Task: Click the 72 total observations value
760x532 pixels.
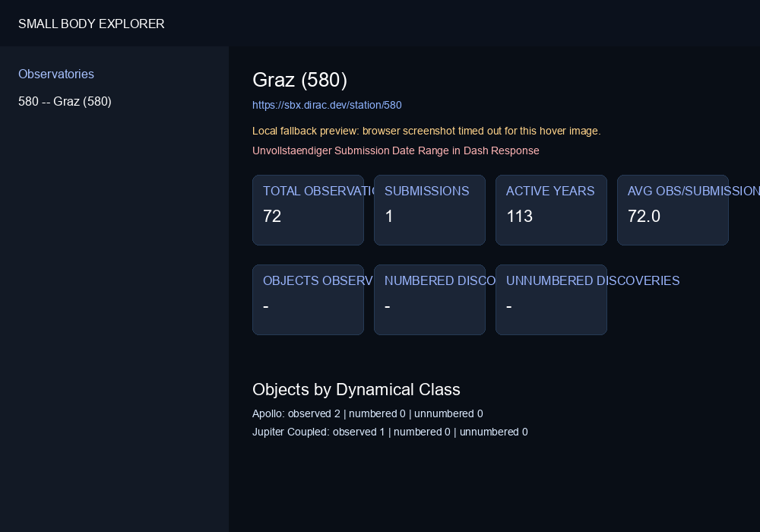Action: [x=272, y=216]
